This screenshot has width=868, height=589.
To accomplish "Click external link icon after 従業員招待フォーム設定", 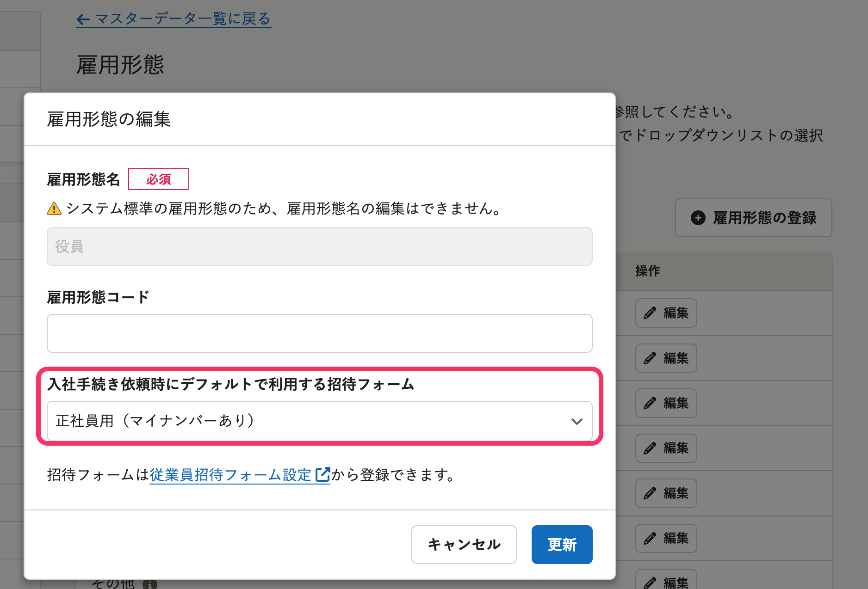I will pos(322,474).
